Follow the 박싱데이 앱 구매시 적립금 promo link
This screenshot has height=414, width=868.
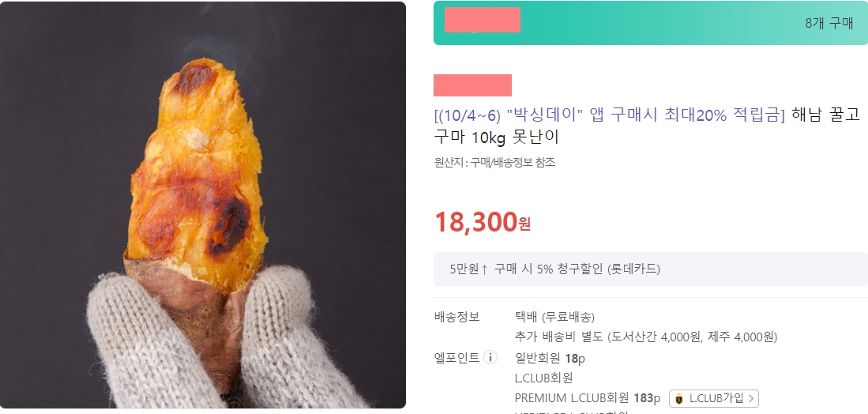(610, 115)
